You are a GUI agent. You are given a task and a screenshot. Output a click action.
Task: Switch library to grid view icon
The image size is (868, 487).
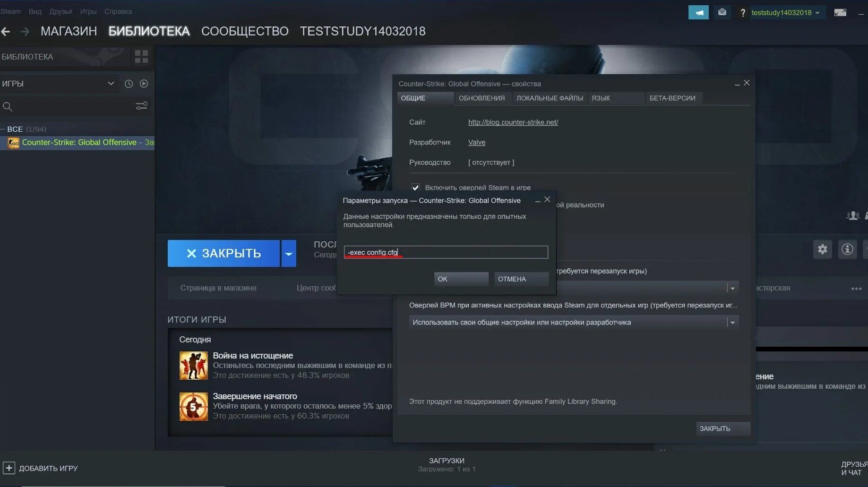pyautogui.click(x=141, y=57)
